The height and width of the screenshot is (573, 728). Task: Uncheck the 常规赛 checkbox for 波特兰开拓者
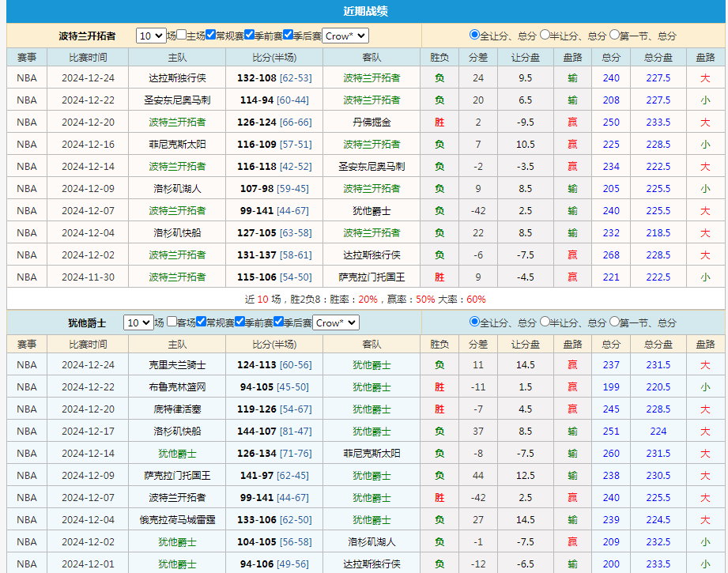(210, 36)
